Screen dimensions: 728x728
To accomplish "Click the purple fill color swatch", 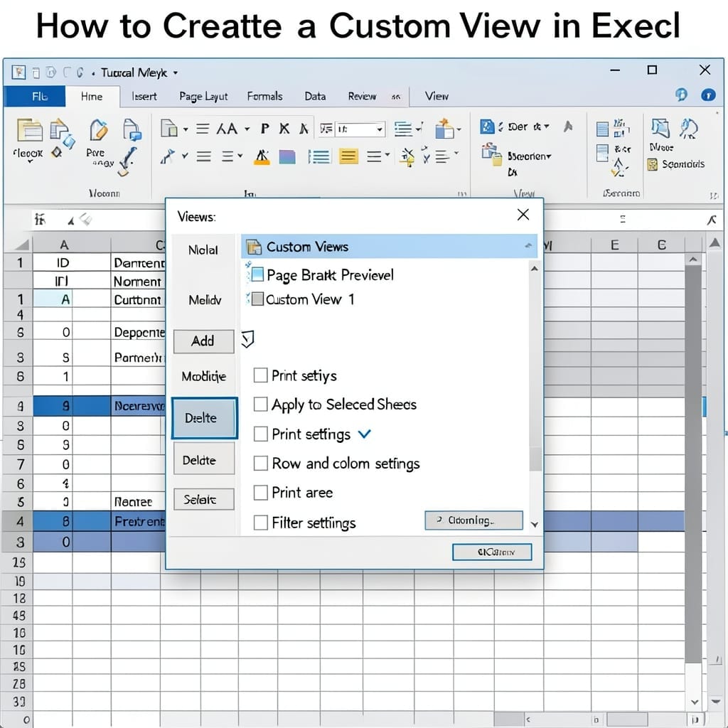I will 287,157.
